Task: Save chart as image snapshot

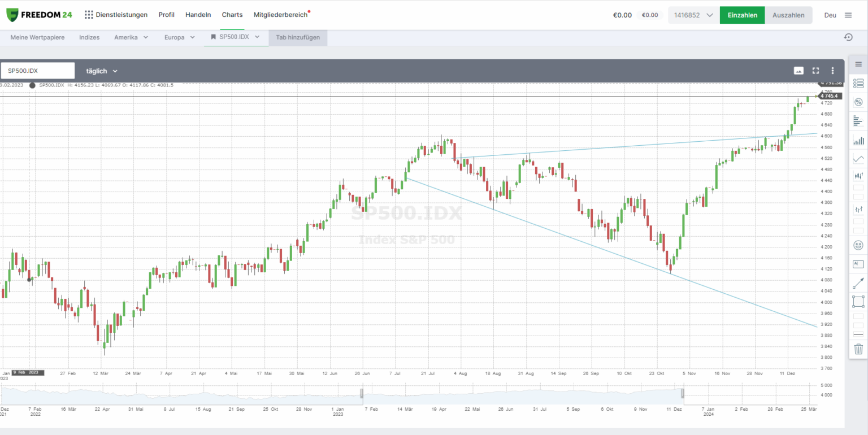Action: 798,71
